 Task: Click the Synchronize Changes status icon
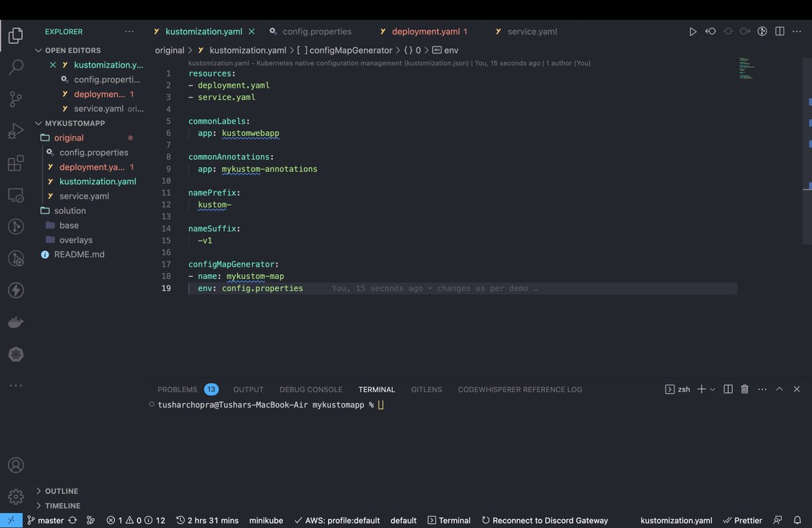(72, 521)
